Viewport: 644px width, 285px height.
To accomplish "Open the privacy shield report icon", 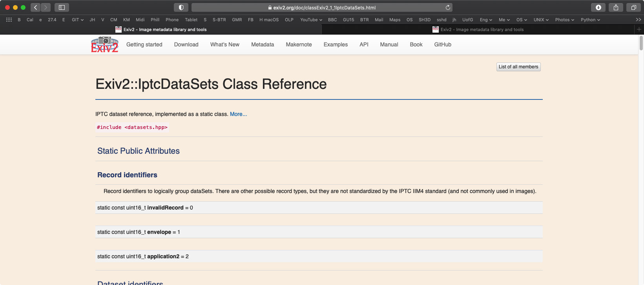I will tap(181, 7).
